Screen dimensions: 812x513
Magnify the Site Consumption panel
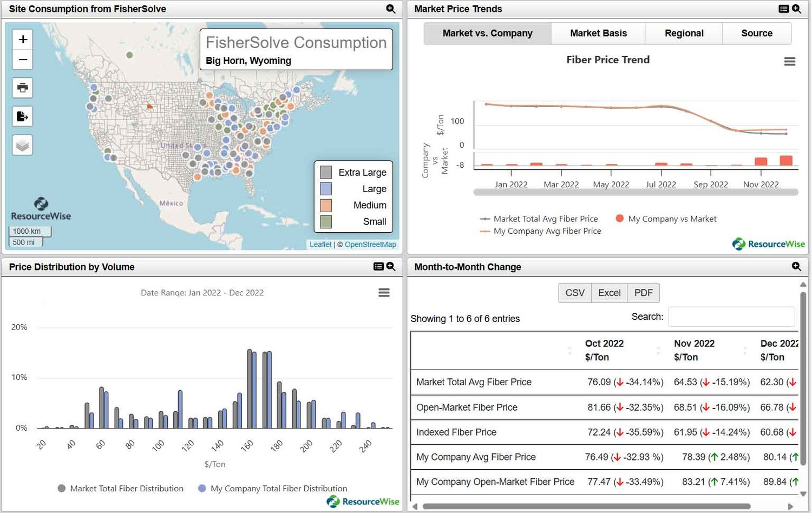pyautogui.click(x=390, y=9)
